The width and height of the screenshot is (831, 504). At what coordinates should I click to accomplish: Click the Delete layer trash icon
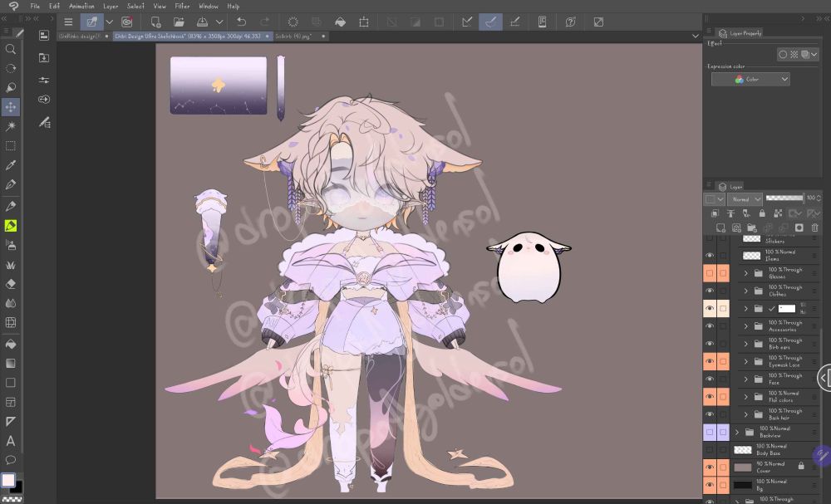coord(815,228)
